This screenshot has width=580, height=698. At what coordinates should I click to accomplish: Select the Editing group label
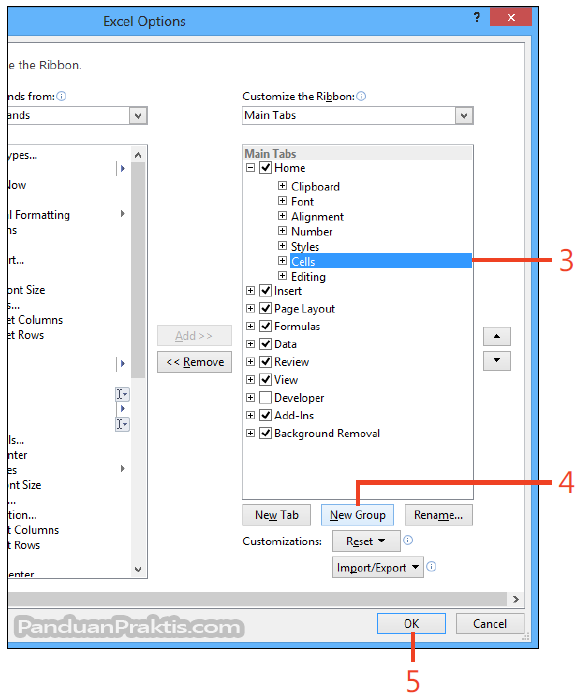pos(308,276)
